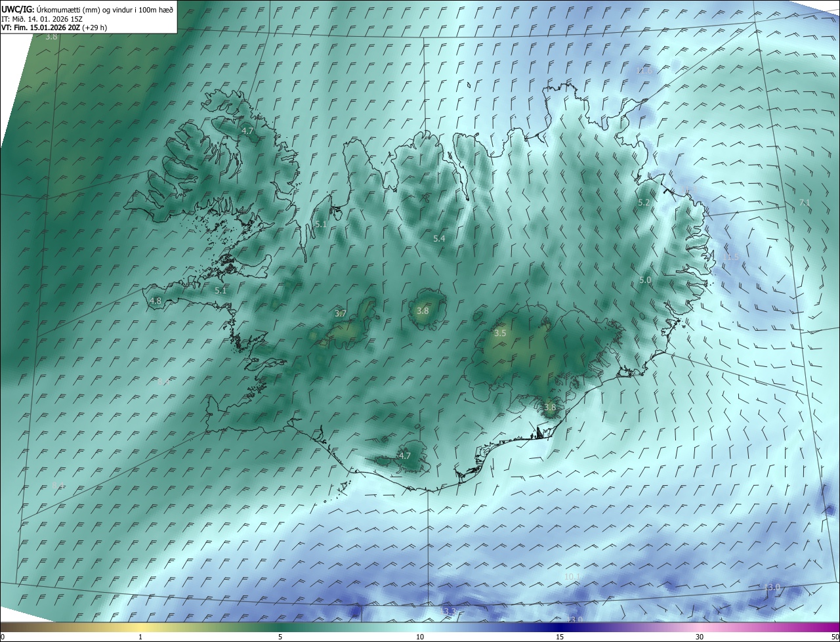Pick the pale yellow color at scale value 1

140,626
